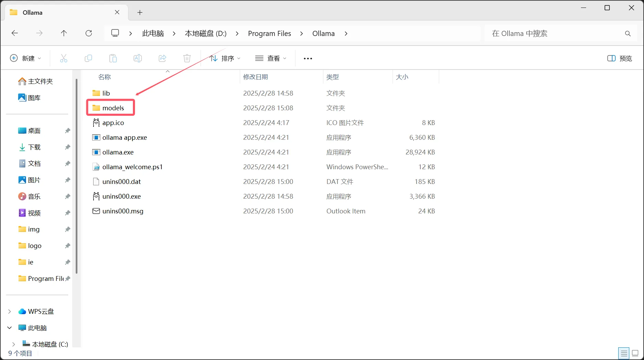Screen dimensions: 644x360
Task: Select the ollama_welcome.ps1 file
Action: point(127,167)
